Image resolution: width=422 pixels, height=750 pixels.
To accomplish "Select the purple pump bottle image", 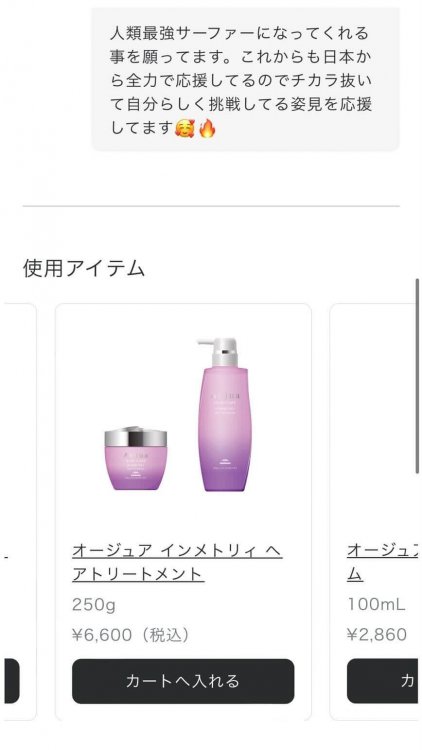I will click(222, 415).
